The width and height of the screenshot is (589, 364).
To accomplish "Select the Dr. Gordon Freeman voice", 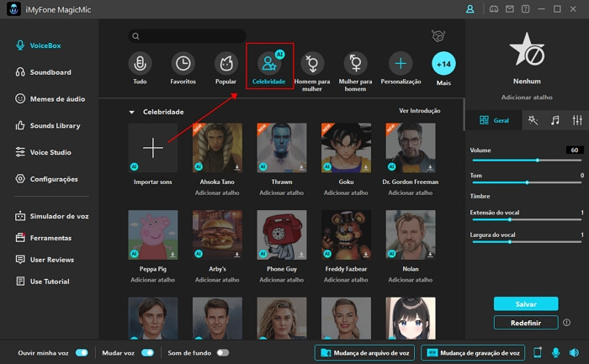I will click(411, 147).
